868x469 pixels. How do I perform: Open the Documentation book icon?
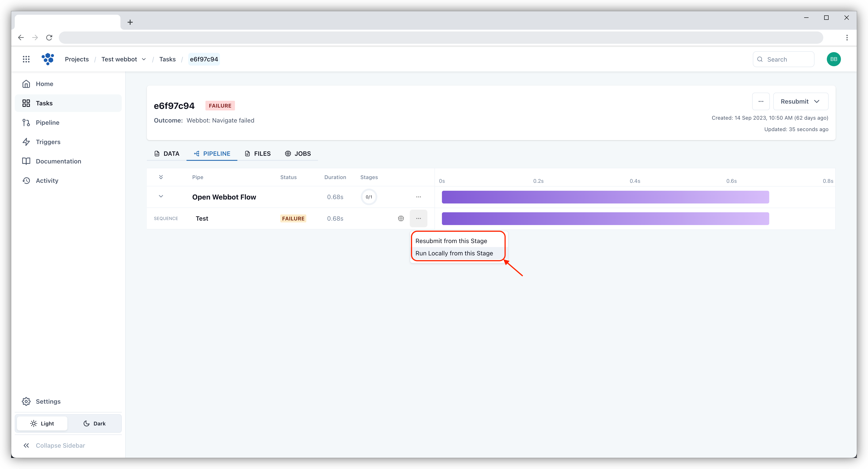point(26,161)
